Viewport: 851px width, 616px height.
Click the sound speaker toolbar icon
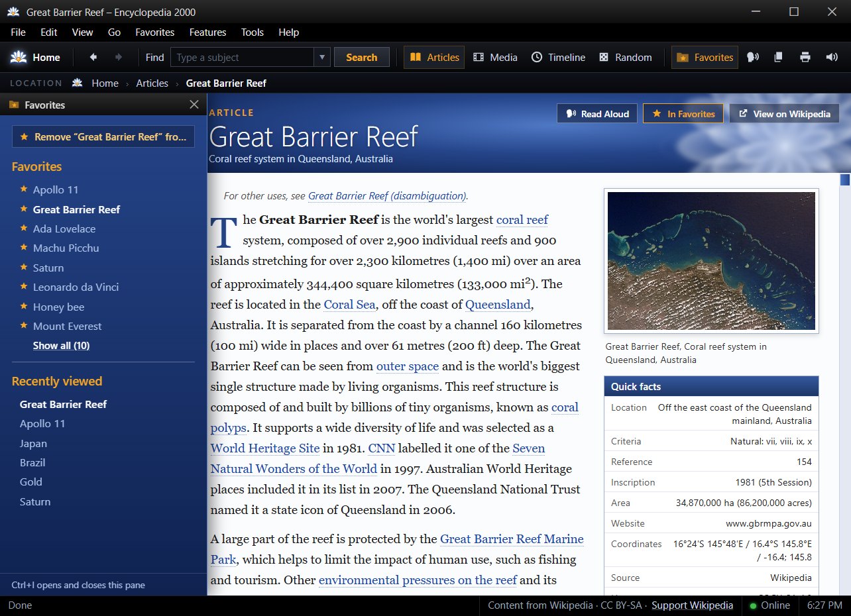pos(832,58)
